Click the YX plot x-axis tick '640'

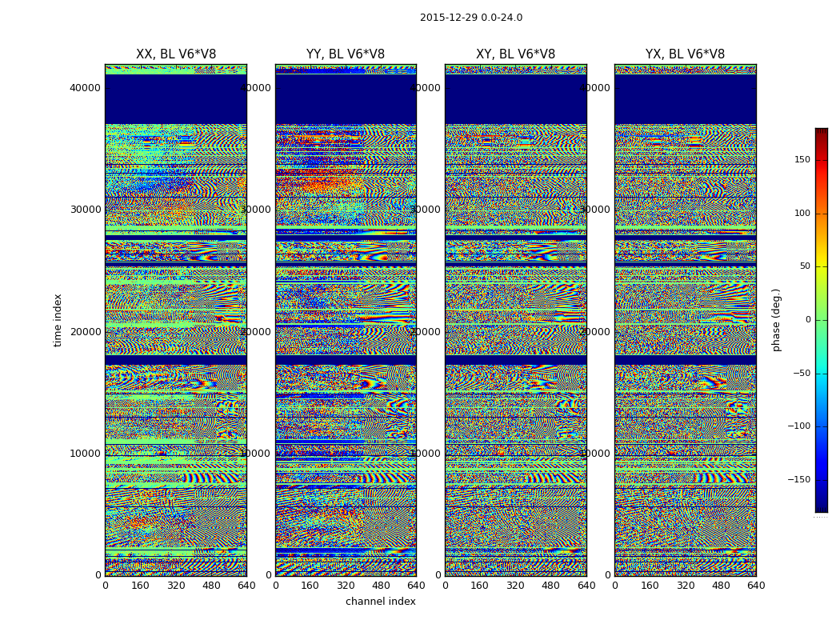point(756,586)
